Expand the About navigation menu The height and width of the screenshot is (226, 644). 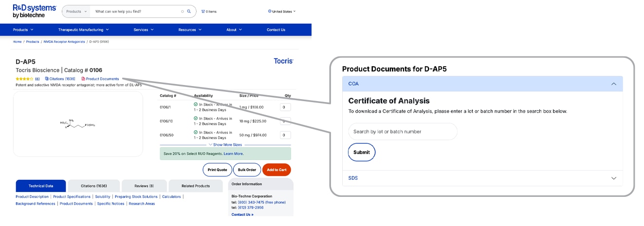coord(234,30)
